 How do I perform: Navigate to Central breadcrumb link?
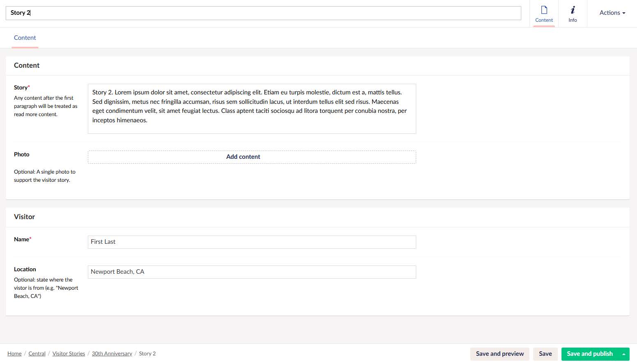[x=37, y=354]
